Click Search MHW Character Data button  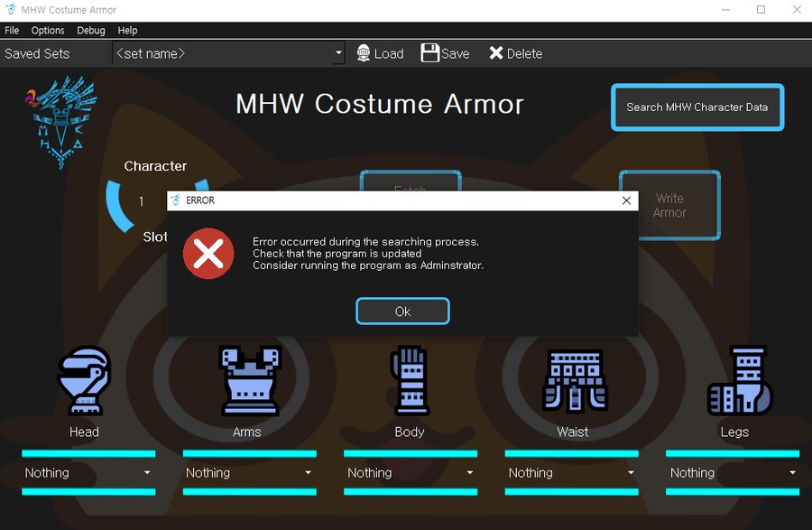pos(697,107)
